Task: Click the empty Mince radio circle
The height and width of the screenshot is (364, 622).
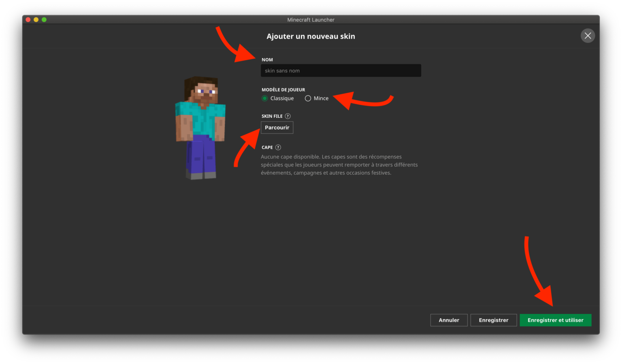Action: coord(308,98)
